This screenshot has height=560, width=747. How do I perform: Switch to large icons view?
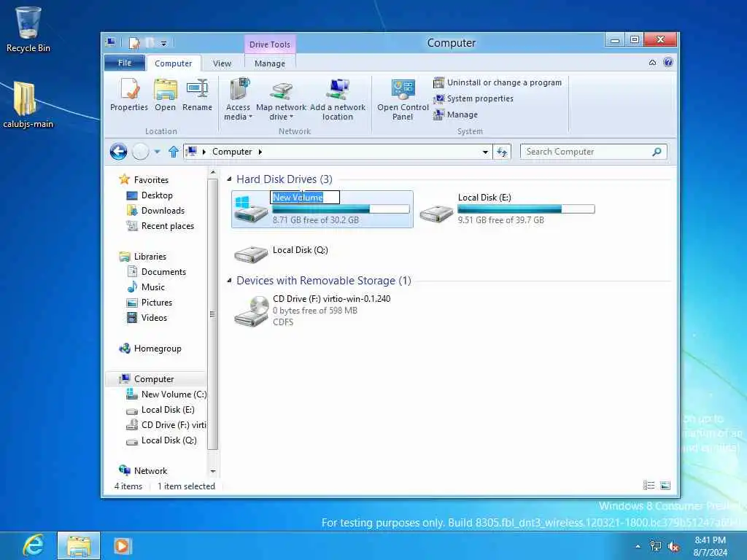click(x=665, y=485)
